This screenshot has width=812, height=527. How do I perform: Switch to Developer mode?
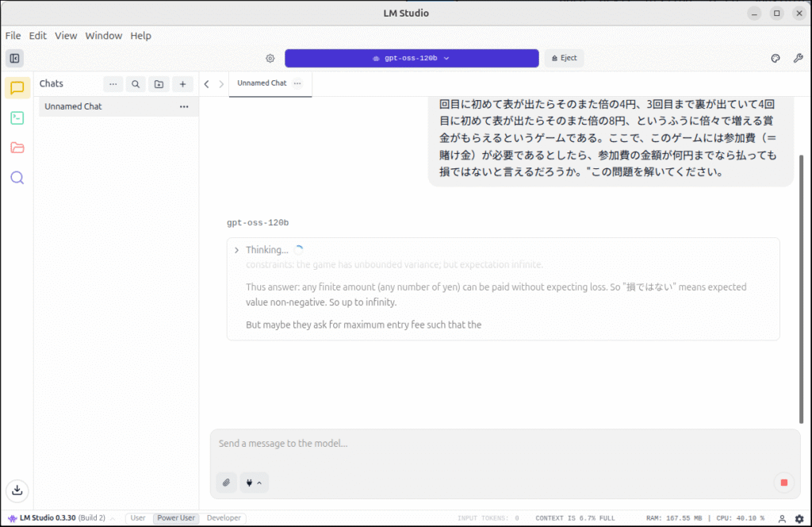[224, 518]
